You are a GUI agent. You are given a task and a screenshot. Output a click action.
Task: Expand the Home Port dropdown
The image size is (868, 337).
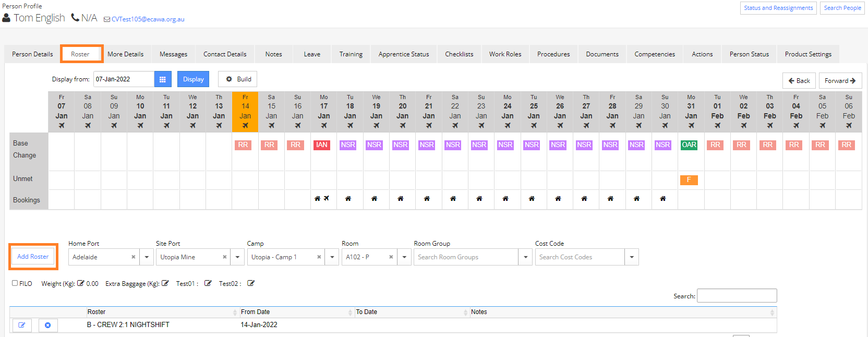point(147,257)
